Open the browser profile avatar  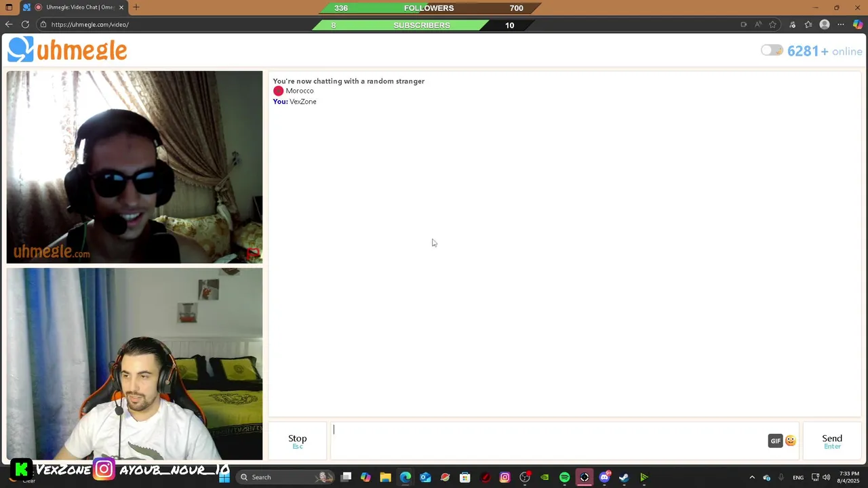(825, 24)
